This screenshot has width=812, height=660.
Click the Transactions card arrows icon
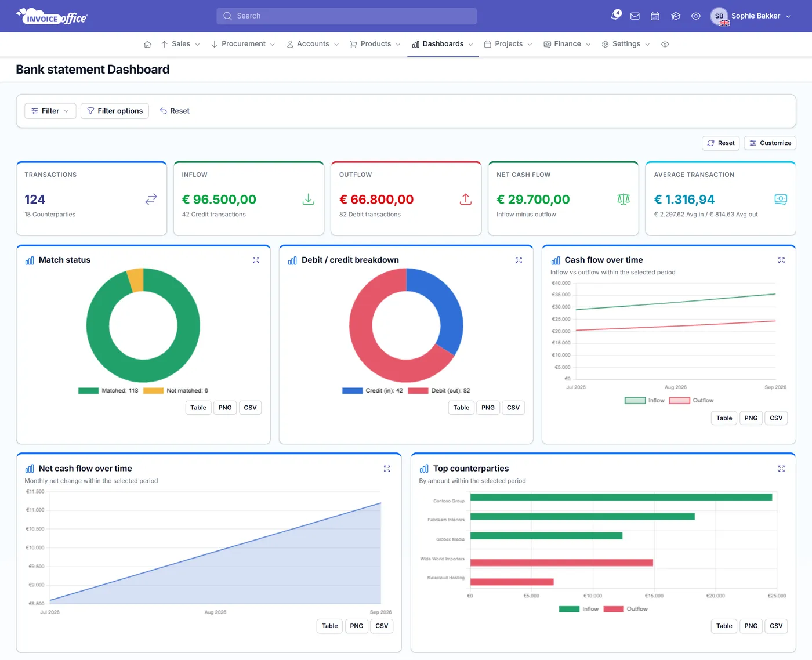[151, 200]
